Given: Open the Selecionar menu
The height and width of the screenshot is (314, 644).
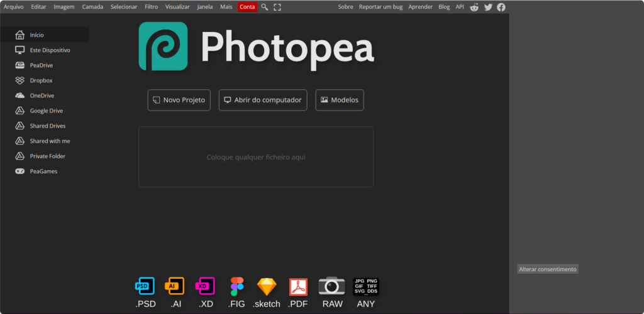Looking at the screenshot, I should pos(124,7).
